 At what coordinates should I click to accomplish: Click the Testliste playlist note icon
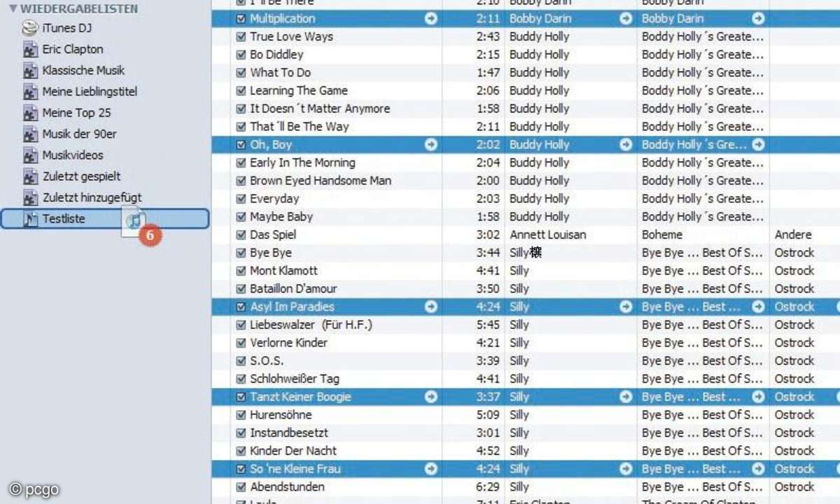[30, 219]
